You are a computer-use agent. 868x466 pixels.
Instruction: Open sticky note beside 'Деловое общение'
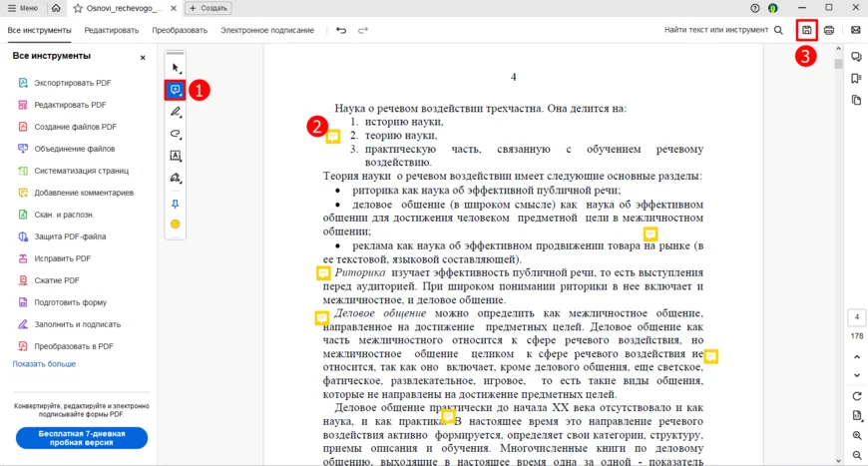321,317
